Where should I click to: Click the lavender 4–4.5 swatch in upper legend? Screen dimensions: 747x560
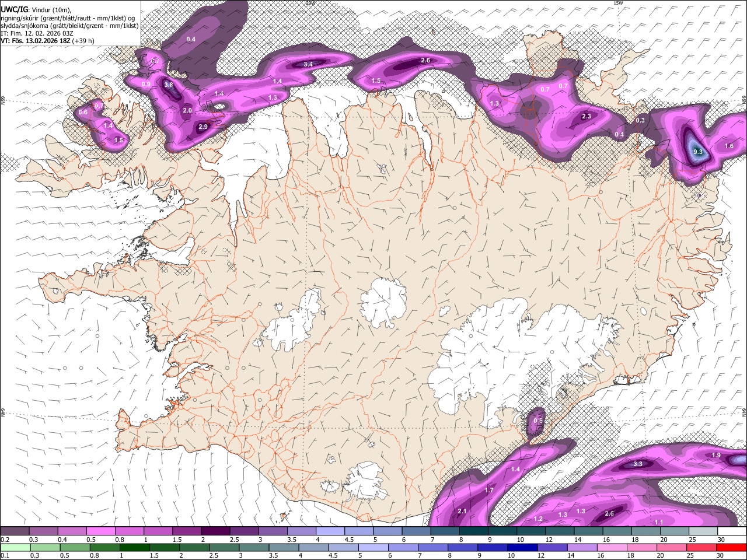pyautogui.click(x=330, y=531)
